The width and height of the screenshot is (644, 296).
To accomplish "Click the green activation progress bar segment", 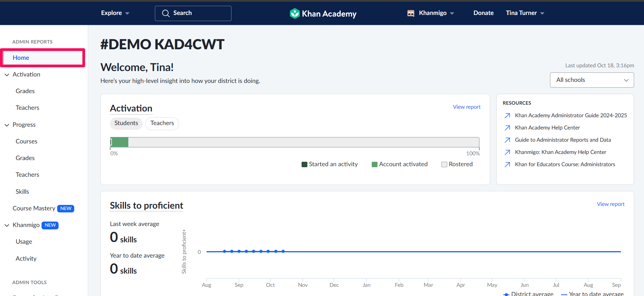I will click(x=119, y=142).
